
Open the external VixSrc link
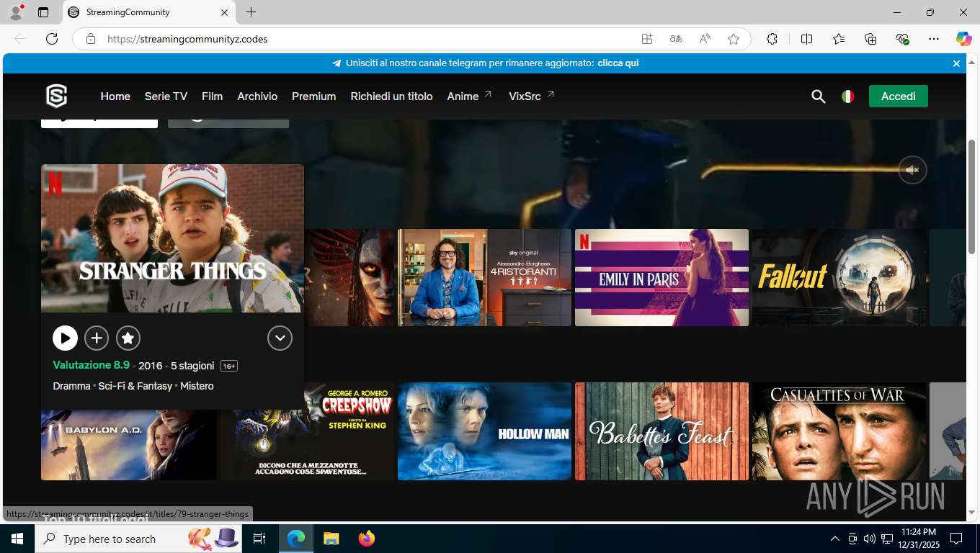532,96
